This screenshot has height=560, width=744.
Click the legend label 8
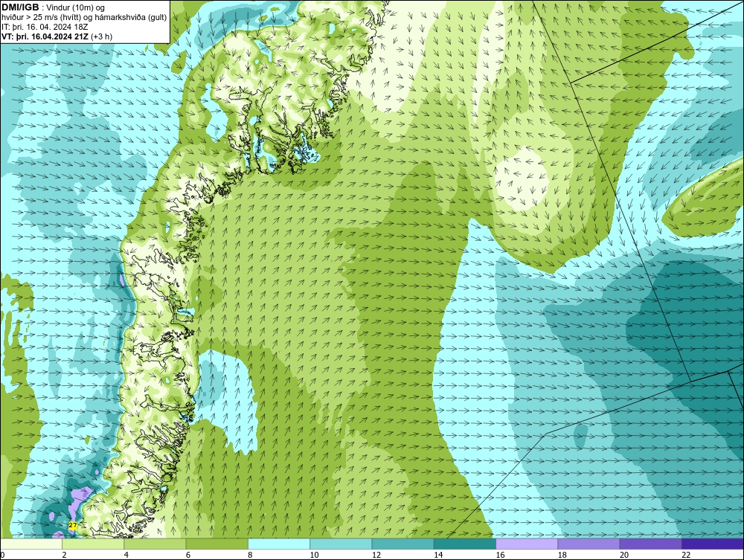[x=250, y=555]
